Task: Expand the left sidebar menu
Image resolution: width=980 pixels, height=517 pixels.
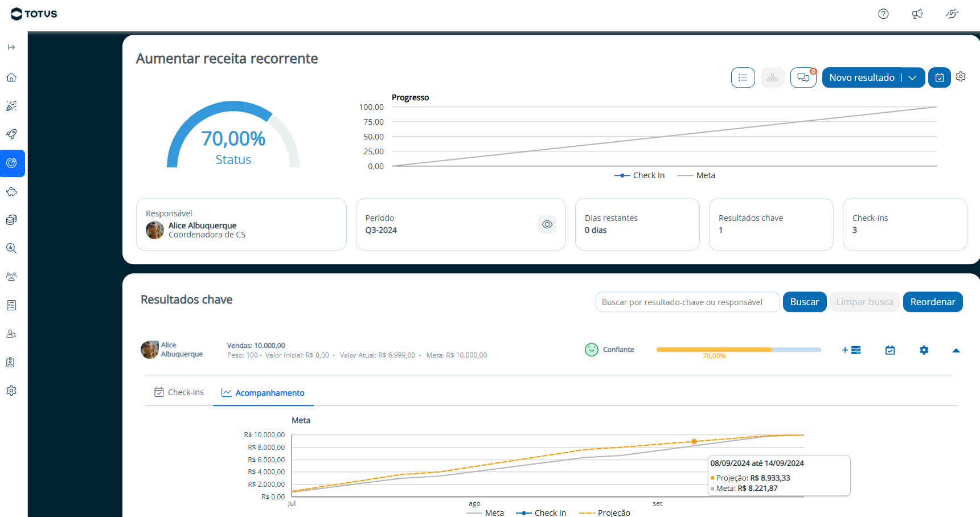Action: pos(11,47)
